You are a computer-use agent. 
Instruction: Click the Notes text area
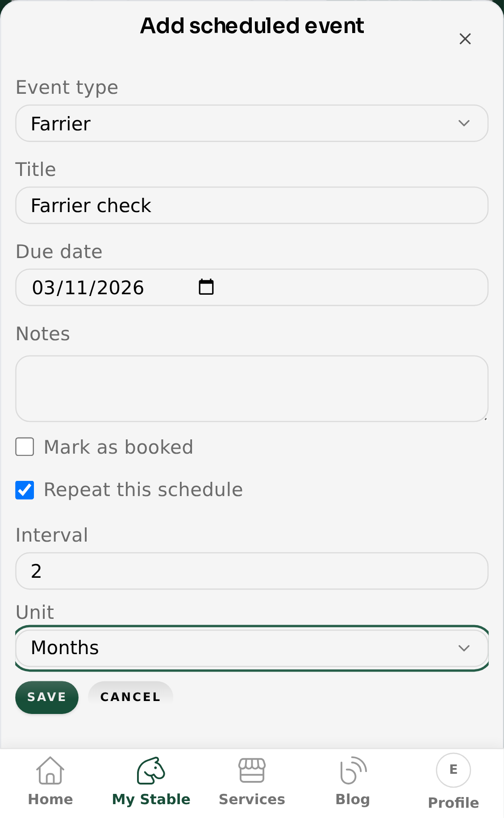pos(251,388)
